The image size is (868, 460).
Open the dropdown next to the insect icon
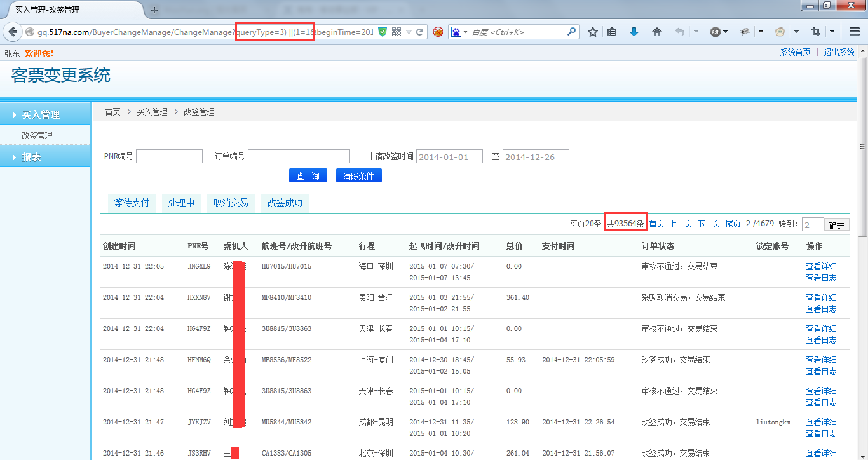click(760, 32)
